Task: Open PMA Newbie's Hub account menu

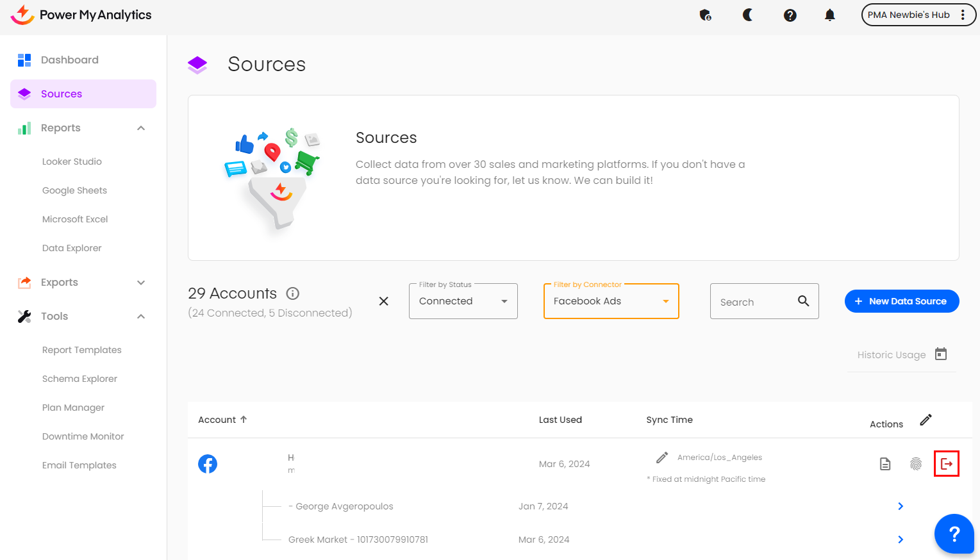Action: [x=917, y=15]
